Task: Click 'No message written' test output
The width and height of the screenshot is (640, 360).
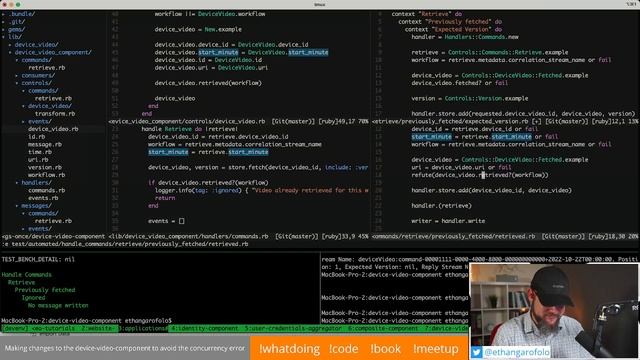Action: coord(58,305)
